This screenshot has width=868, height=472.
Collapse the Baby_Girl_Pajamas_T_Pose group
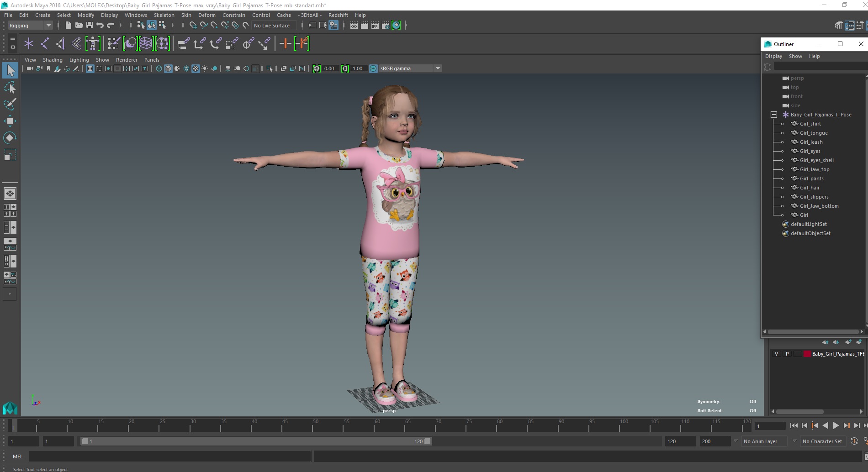(x=774, y=115)
